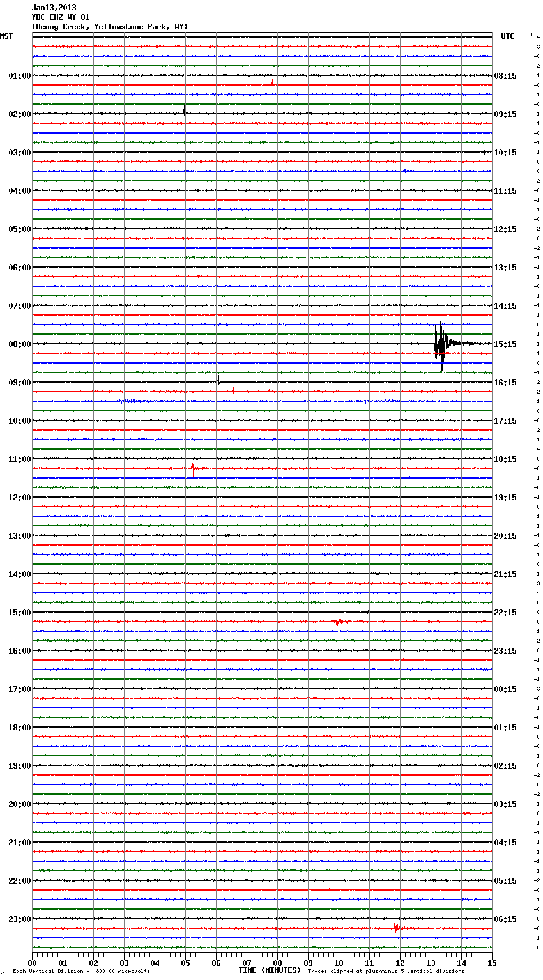Click the 20:15 UTC time label

pyautogui.click(x=505, y=536)
